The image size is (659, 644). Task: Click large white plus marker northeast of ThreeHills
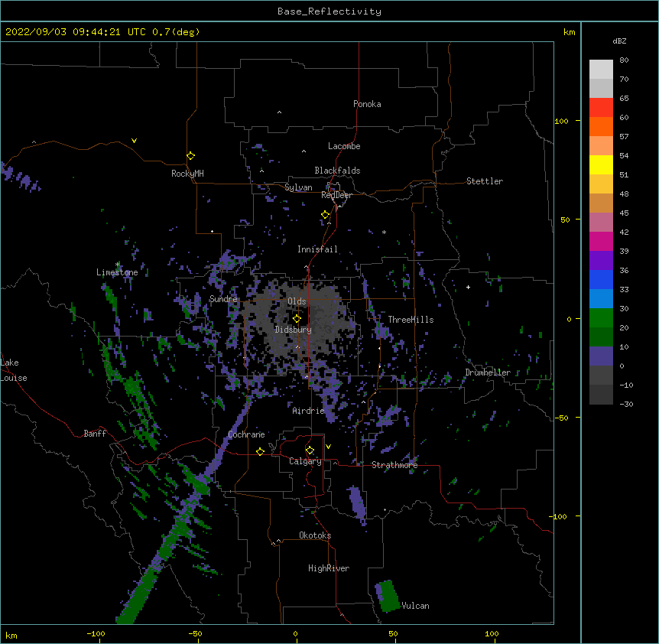[x=468, y=287]
